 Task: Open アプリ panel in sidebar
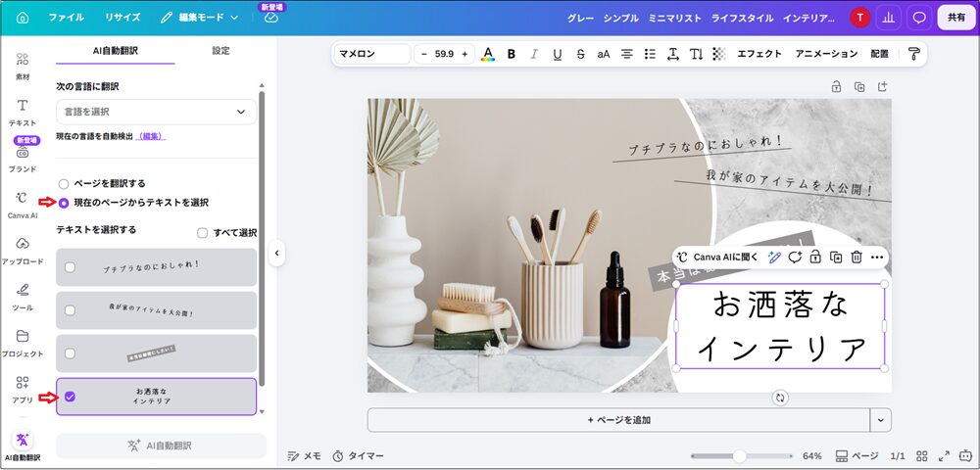point(23,390)
